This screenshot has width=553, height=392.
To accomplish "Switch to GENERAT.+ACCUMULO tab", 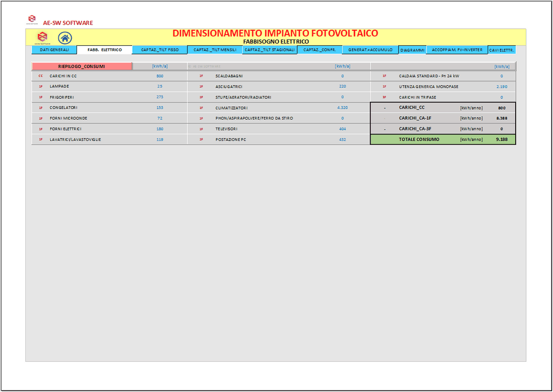I will coord(370,50).
